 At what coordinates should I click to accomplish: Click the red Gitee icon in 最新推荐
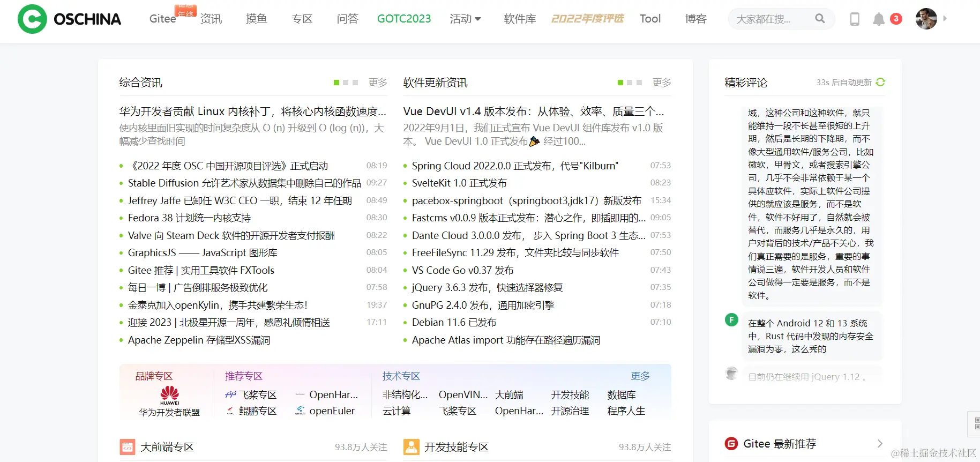pyautogui.click(x=731, y=444)
